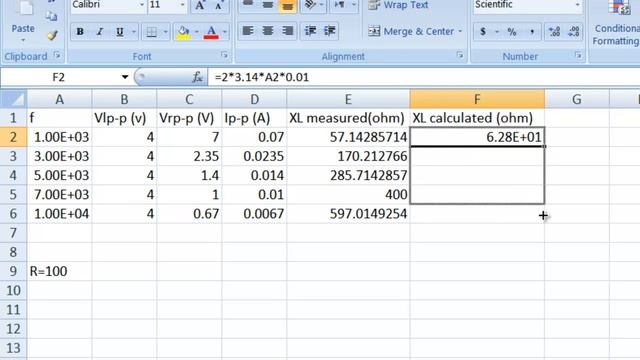Open Number group dialog launcher
This screenshot has height=360, width=640.
[x=578, y=55]
